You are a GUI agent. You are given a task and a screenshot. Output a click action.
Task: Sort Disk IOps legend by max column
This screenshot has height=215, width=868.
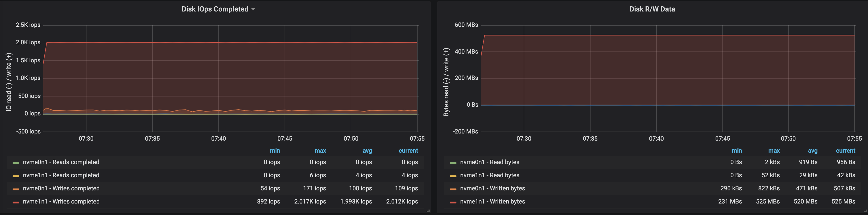coord(320,151)
